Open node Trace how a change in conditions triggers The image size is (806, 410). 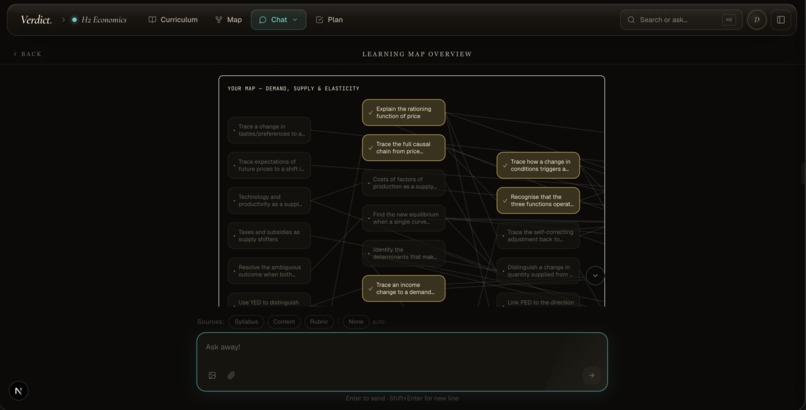point(538,165)
